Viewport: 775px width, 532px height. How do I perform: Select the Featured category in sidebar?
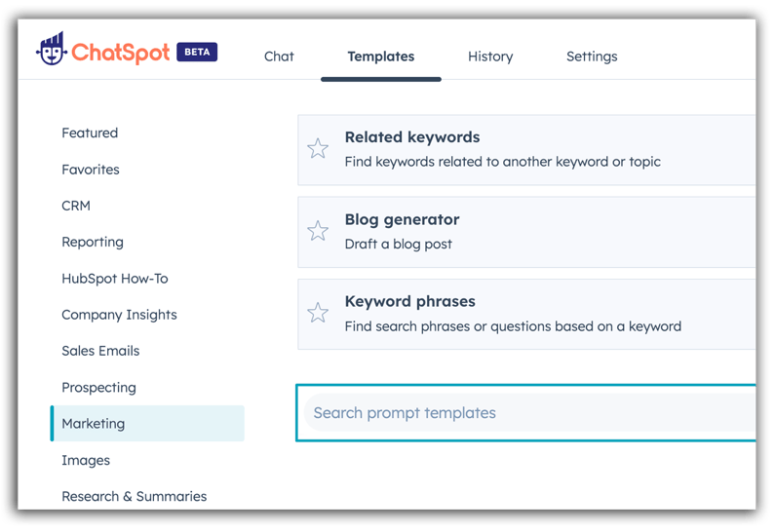(90, 133)
